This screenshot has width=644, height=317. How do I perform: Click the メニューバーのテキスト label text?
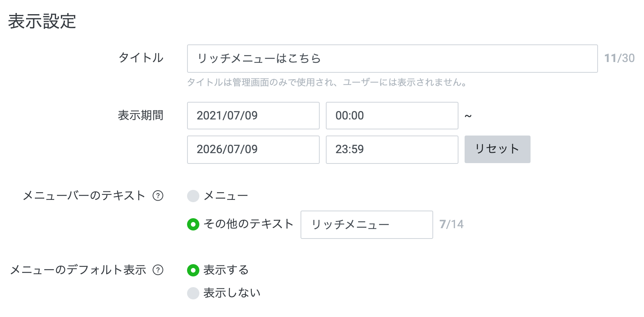click(x=84, y=196)
